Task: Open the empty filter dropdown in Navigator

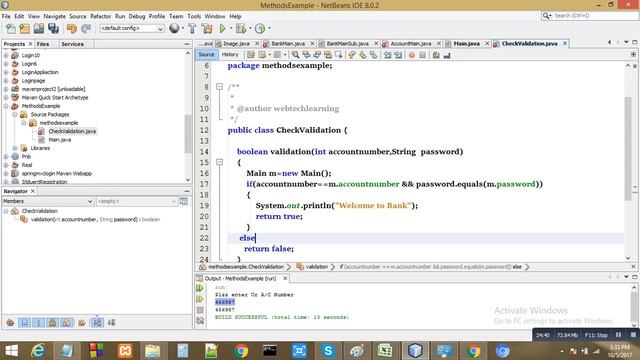Action: [x=137, y=201]
